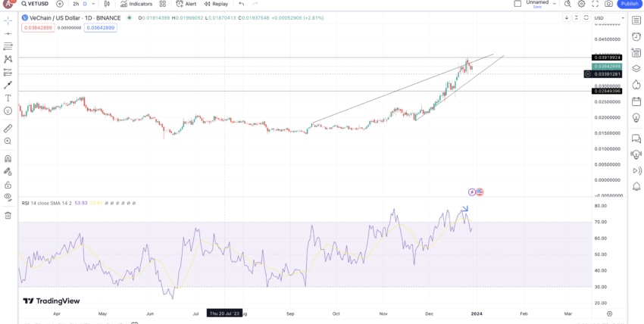Viewport: 644px width, 324px height.
Task: Open time axis settings gear
Action: coord(609,313)
